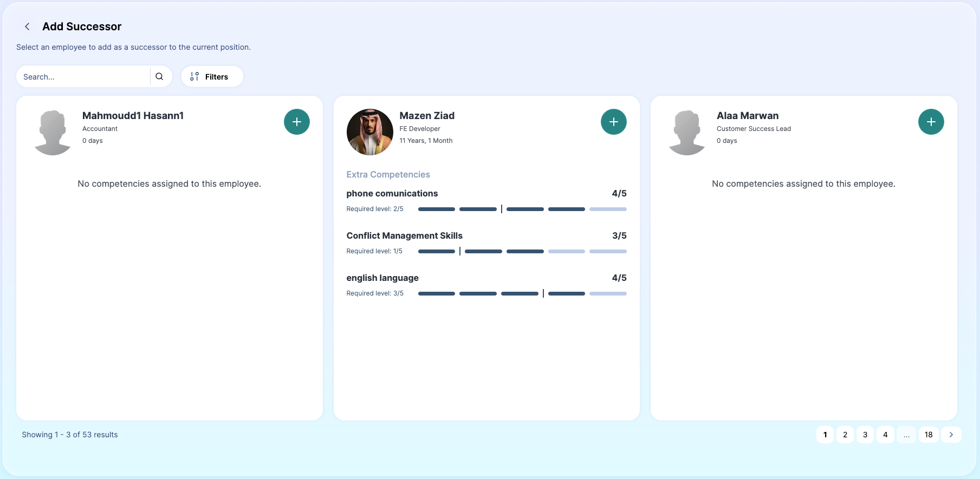
Task: Click the 4/5 score for phone comunications
Action: (x=619, y=193)
